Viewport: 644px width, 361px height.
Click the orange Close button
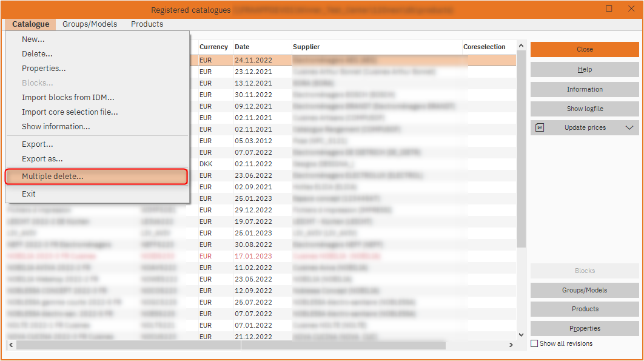[585, 49]
